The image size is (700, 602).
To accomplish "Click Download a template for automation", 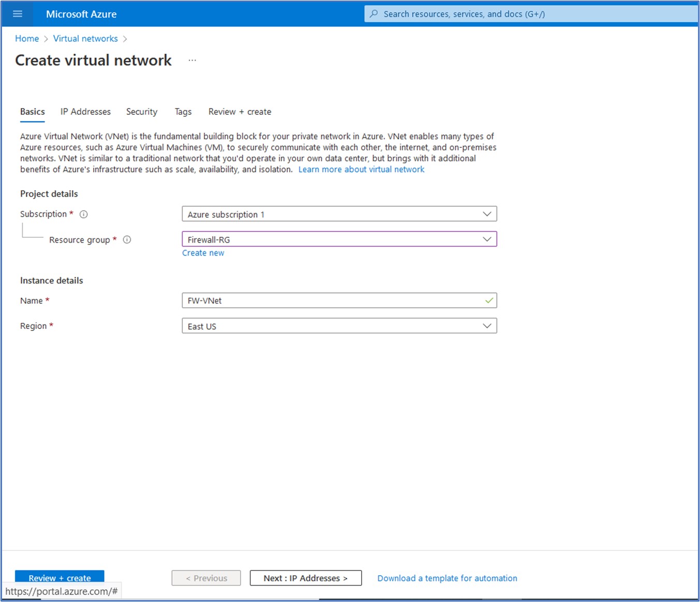I will (x=447, y=578).
